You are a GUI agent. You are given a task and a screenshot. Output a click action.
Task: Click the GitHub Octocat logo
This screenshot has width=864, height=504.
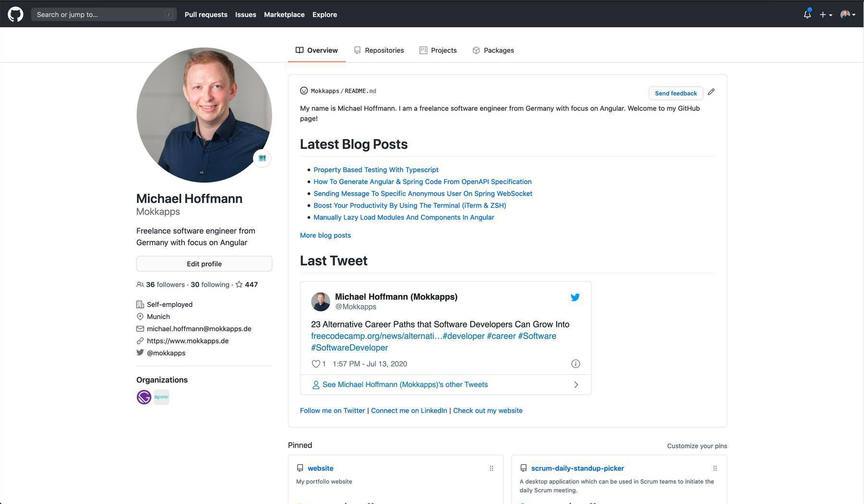click(x=15, y=14)
